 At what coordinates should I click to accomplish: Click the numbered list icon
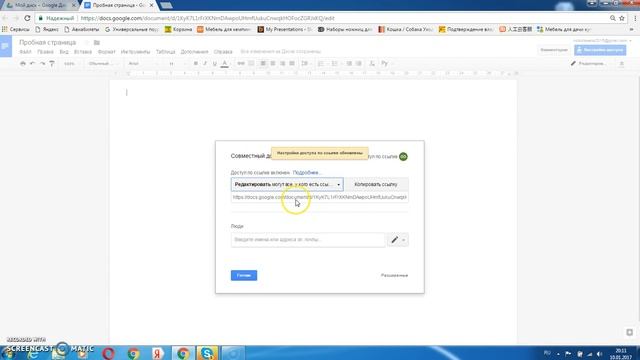point(322,64)
